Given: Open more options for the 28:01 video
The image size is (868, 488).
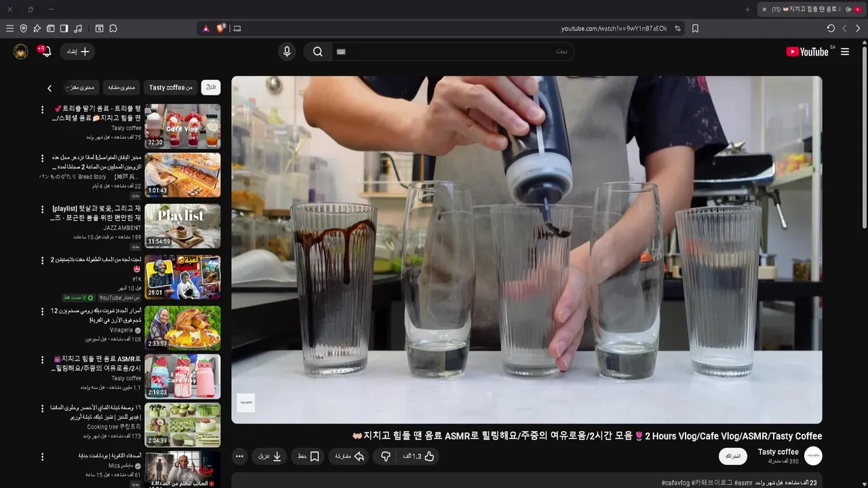Looking at the screenshot, I should [42, 260].
